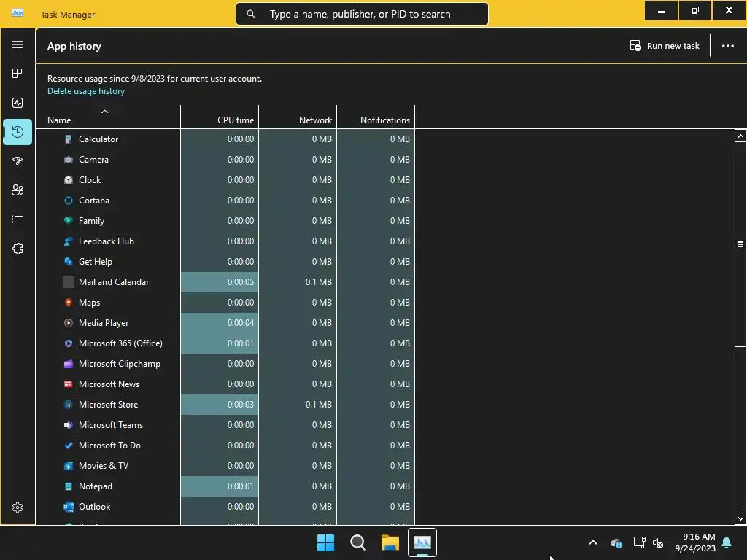Sort by the Notifications column header
This screenshot has height=560, width=747.
coord(376,117)
